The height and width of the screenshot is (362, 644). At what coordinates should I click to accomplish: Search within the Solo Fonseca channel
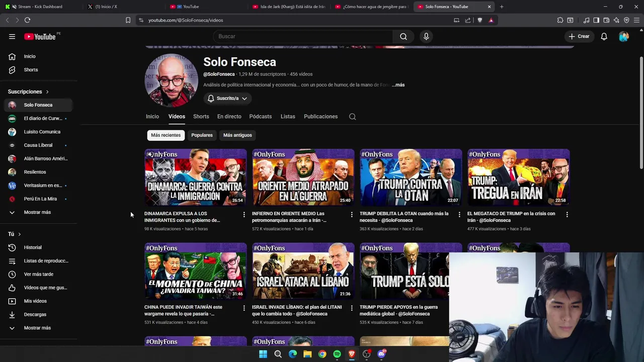[x=353, y=117]
